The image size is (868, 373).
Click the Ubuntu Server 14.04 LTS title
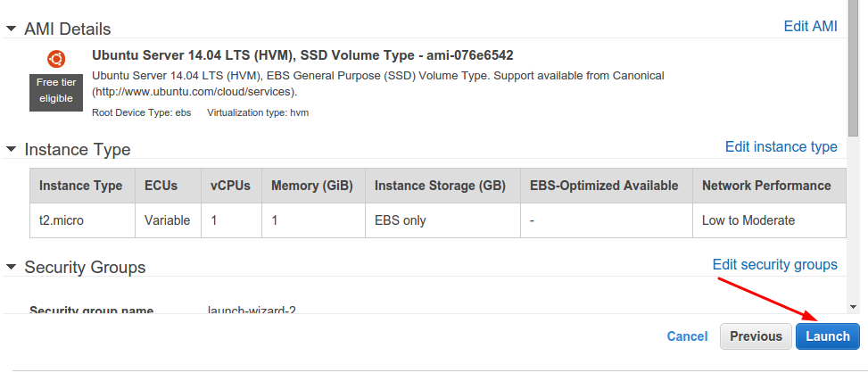tap(302, 55)
